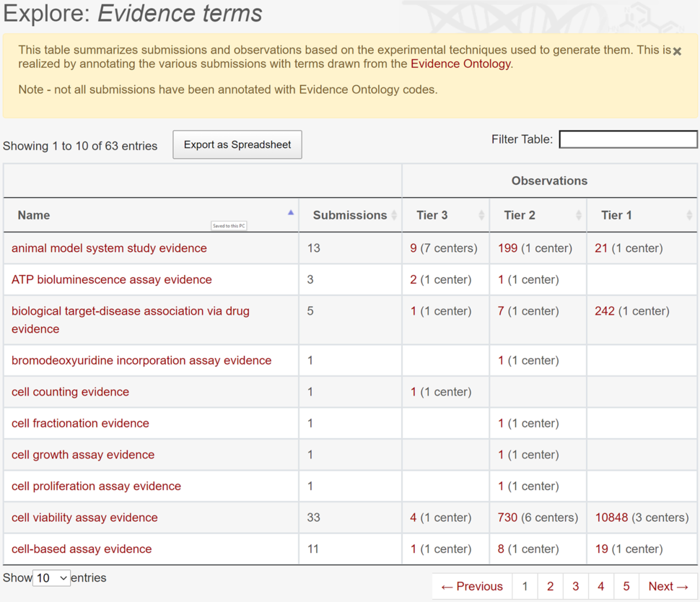Click Export as Spreadsheet button
Viewport: 700px width, 602px height.
(237, 144)
